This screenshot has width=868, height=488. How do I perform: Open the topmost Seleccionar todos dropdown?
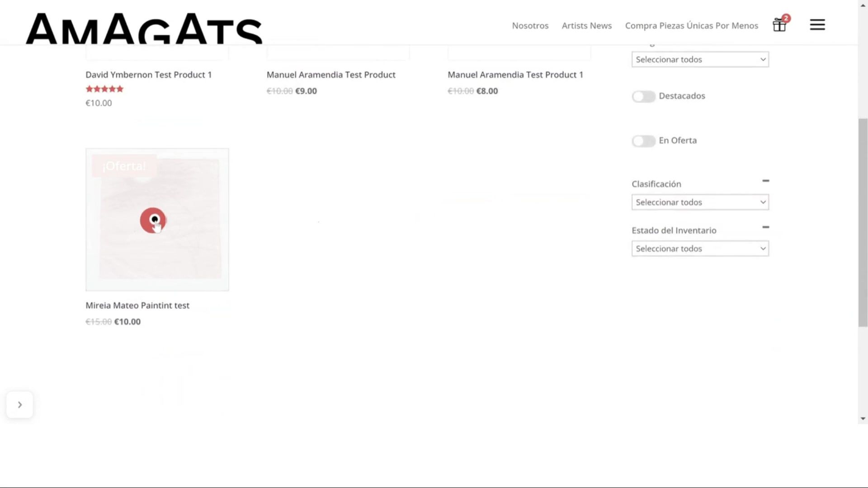tap(700, 60)
